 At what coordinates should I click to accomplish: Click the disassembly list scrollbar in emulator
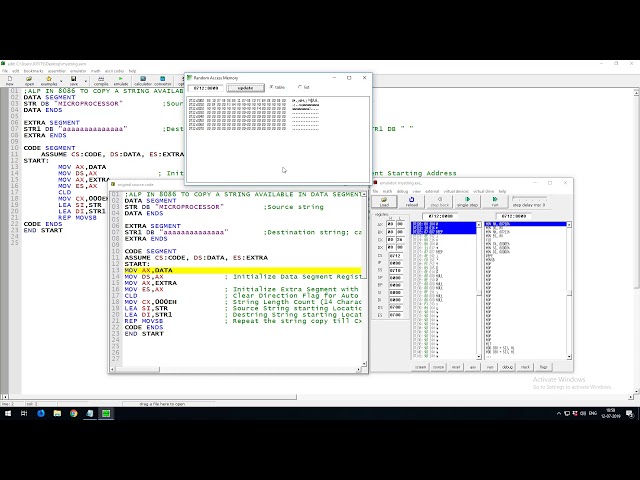click(x=569, y=291)
